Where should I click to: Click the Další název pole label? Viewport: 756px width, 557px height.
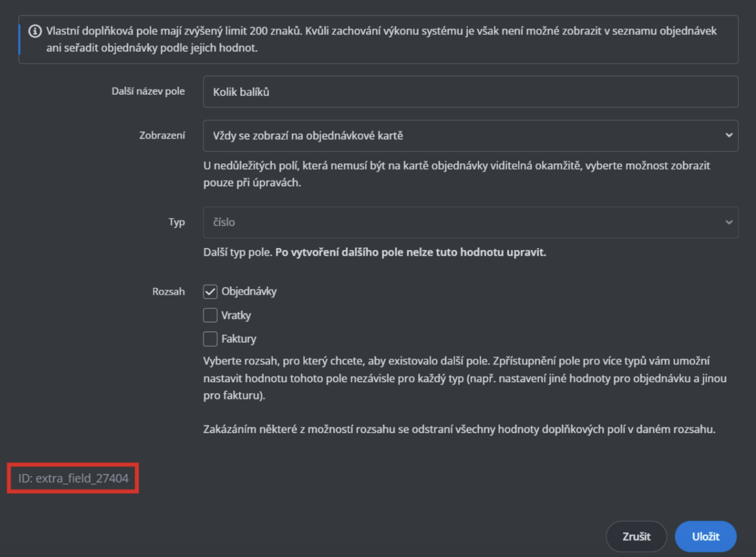148,91
